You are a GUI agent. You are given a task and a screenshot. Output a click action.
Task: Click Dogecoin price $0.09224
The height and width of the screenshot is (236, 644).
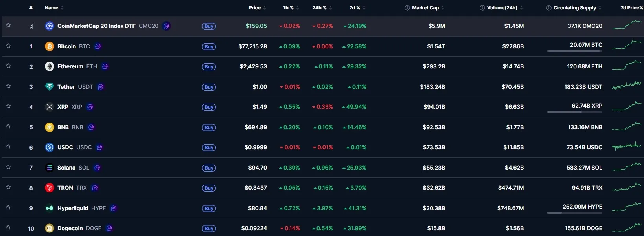(254, 228)
